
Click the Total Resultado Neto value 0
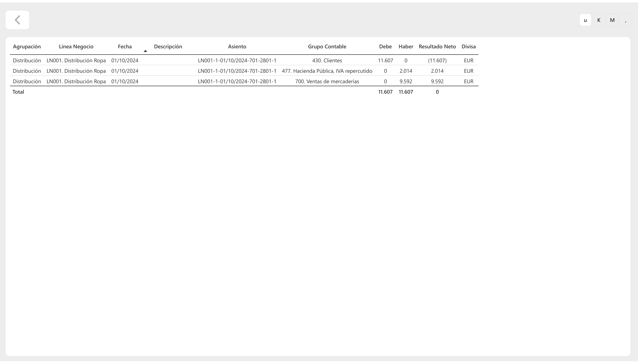coord(437,92)
